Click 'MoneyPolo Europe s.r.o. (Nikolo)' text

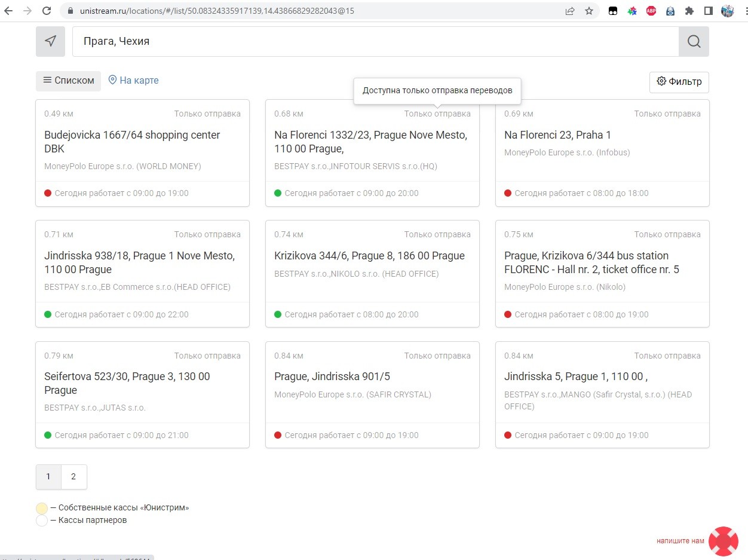click(565, 287)
